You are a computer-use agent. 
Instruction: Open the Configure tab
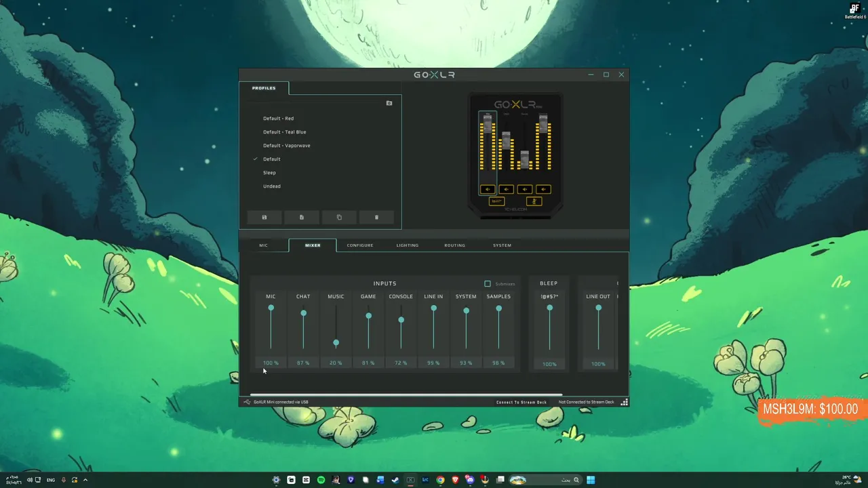[x=360, y=245]
